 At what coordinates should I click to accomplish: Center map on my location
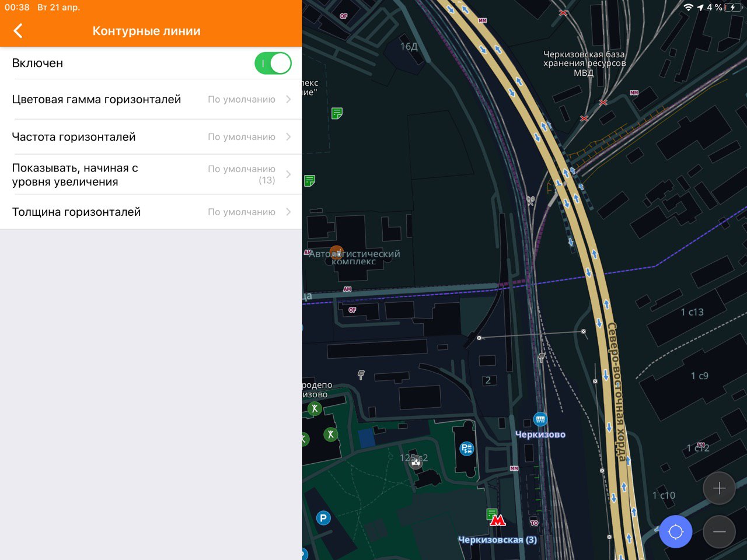coord(676,531)
